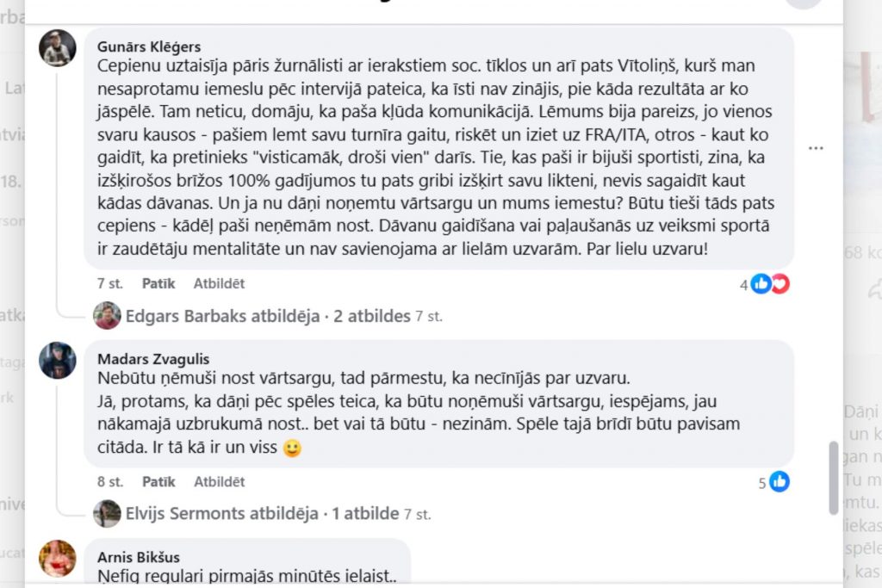The width and height of the screenshot is (882, 588).
Task: Open Madars Zvagulis name link
Action: point(153,359)
